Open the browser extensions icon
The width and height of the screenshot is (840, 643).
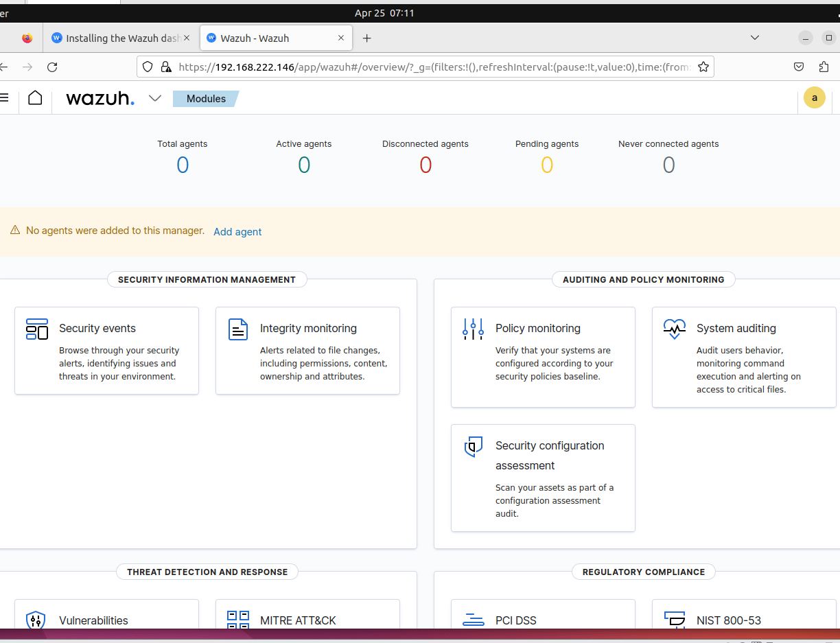click(824, 67)
